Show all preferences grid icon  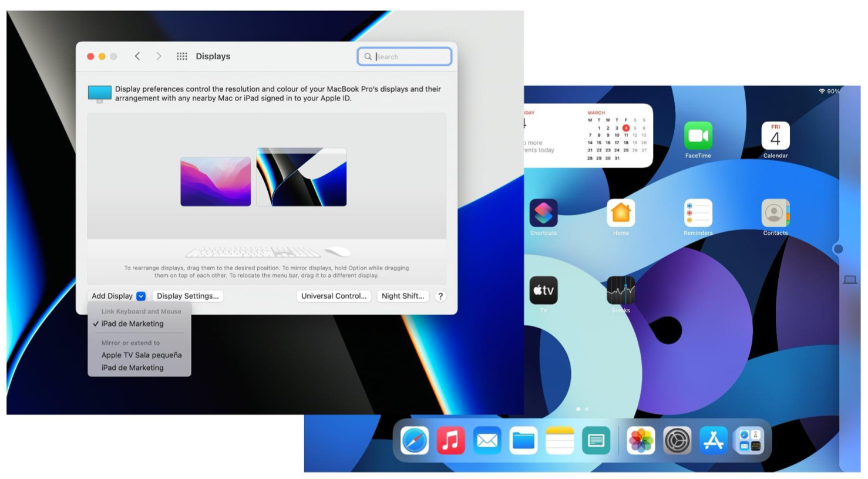182,56
